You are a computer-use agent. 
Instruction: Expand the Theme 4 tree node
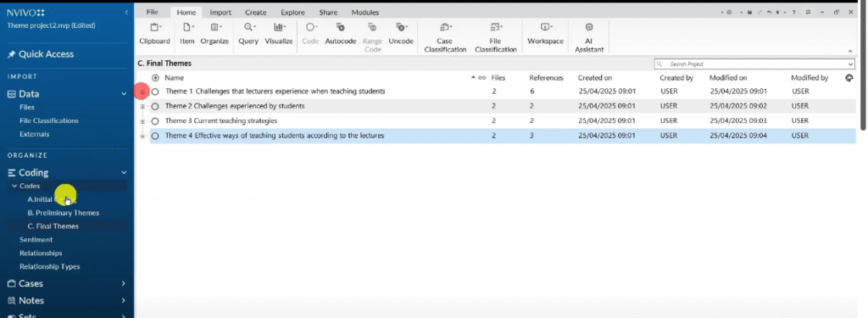click(142, 136)
